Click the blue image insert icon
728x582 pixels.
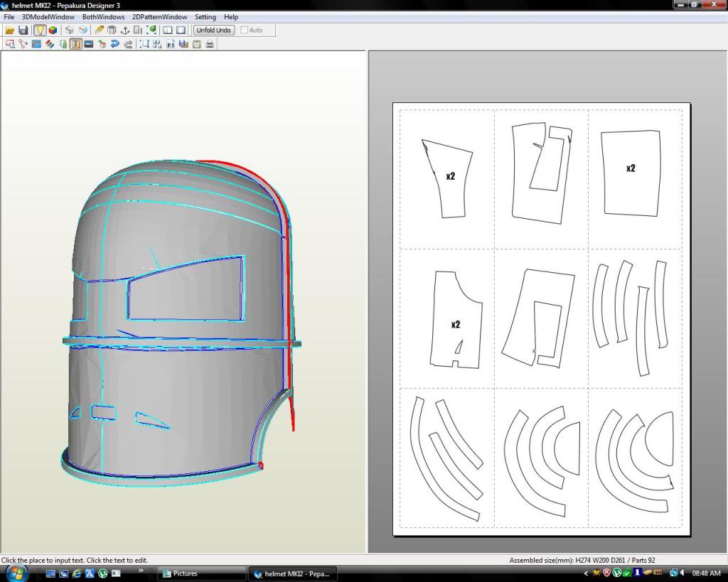(x=89, y=44)
